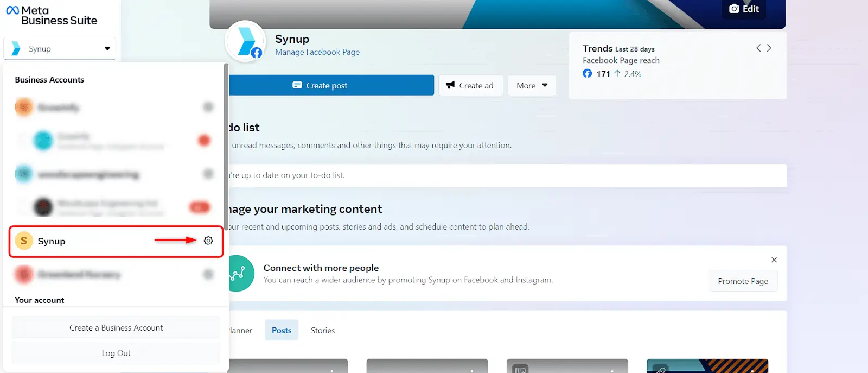Go to previous Trends card arrow
868x373 pixels.
click(758, 48)
